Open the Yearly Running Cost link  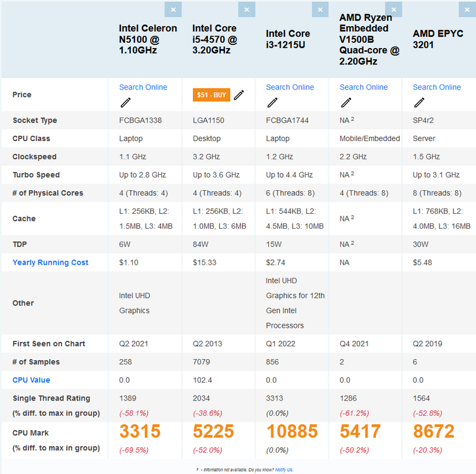[x=50, y=262]
